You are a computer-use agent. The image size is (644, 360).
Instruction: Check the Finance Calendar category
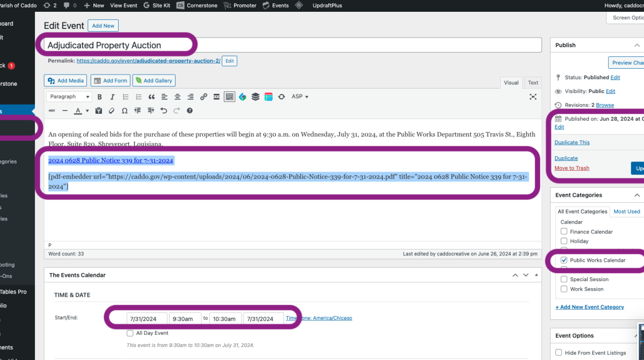(x=564, y=232)
